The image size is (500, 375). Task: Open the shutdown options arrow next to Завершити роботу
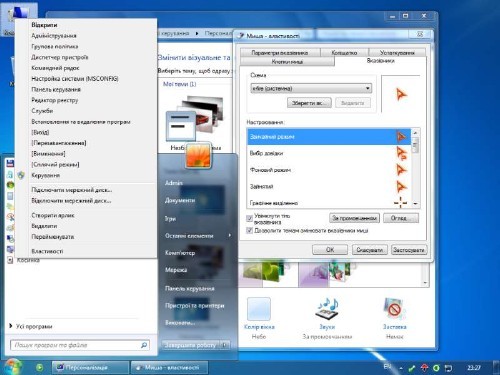pyautogui.click(x=225, y=345)
